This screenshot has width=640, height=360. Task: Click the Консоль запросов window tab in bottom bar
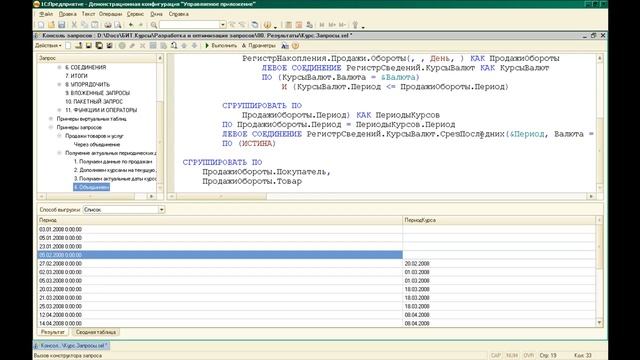72,346
